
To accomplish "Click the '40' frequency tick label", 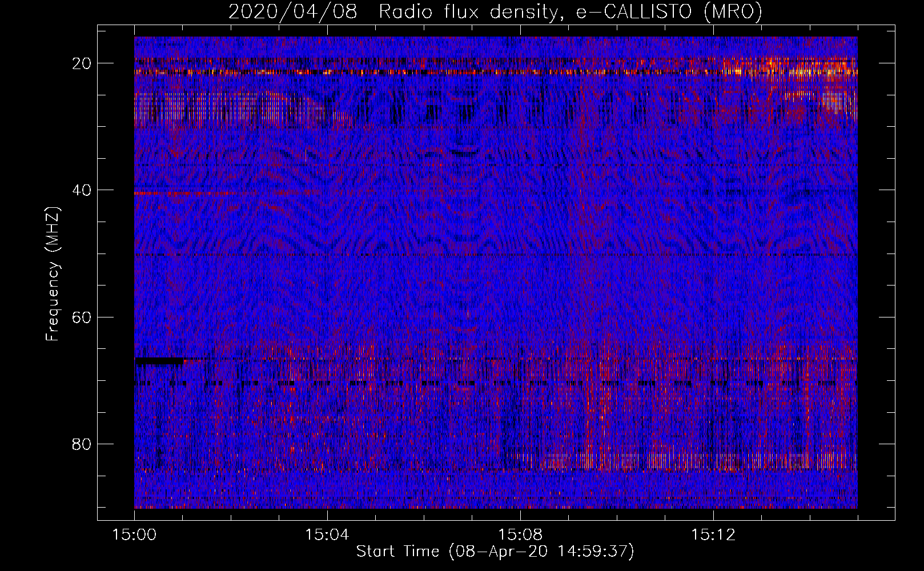I will [x=82, y=190].
